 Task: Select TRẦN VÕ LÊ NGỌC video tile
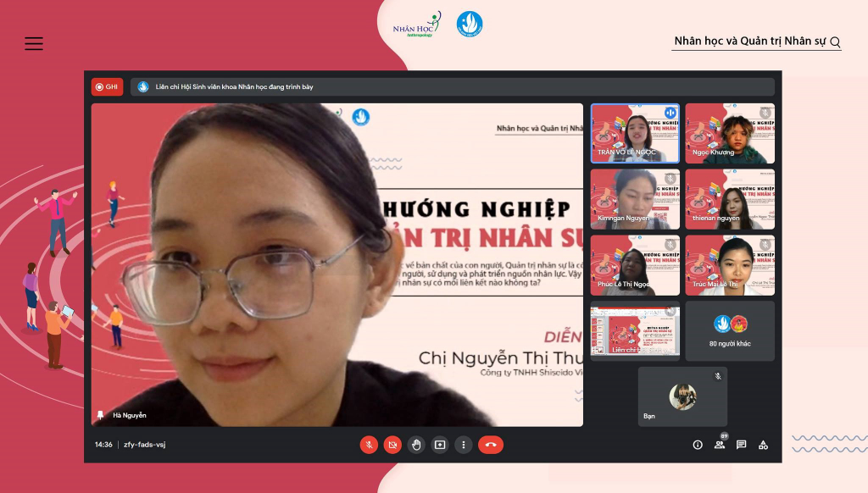click(635, 133)
